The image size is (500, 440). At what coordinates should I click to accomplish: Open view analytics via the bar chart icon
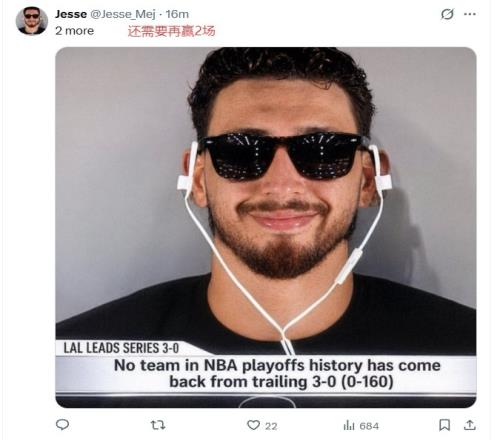click(x=349, y=425)
